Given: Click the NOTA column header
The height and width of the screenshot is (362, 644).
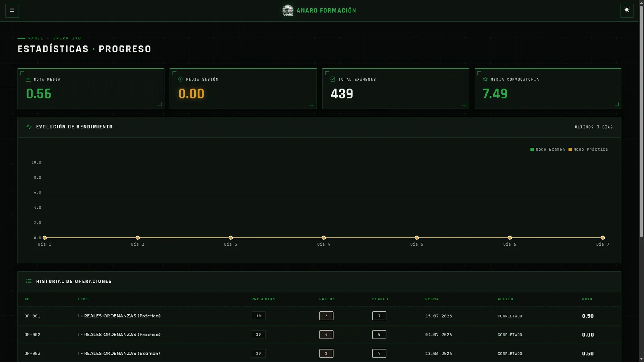Looking at the screenshot, I should (x=587, y=299).
